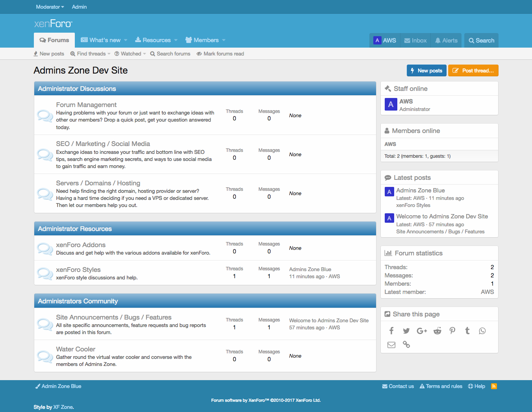Open avatar beside Admins Zone Blue post
This screenshot has width=532, height=412.
point(389,192)
